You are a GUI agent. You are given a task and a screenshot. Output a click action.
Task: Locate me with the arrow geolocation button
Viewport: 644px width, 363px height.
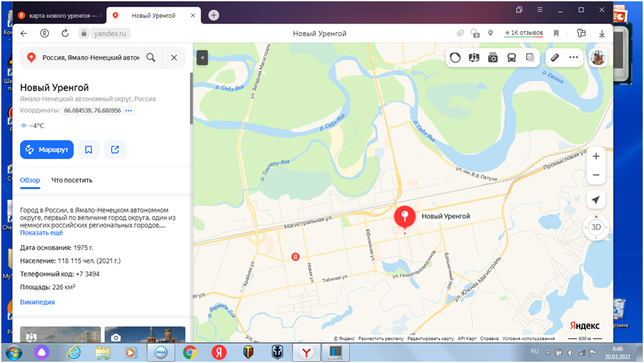(x=596, y=200)
